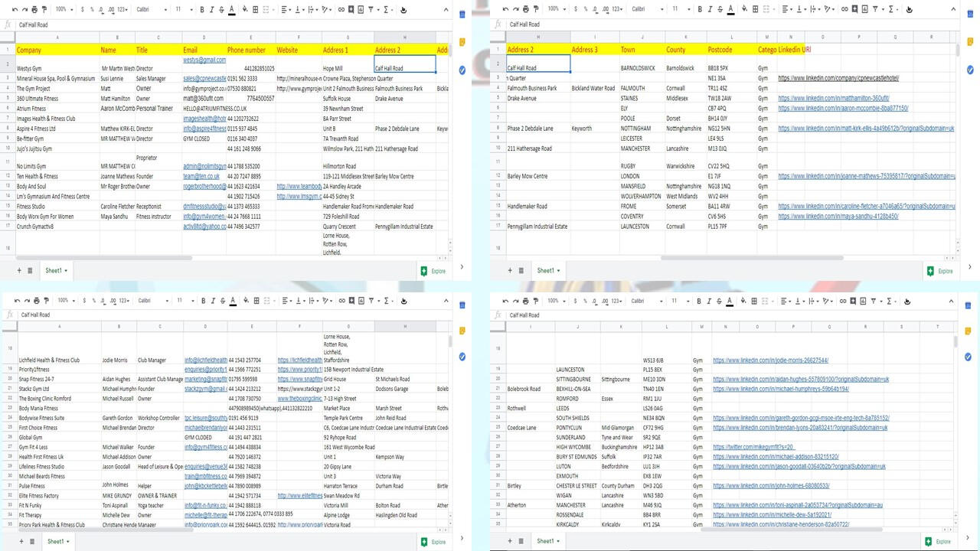Add a new sheet in the top-right spreadsheet
This screenshot has width=980, height=551.
[x=510, y=270]
